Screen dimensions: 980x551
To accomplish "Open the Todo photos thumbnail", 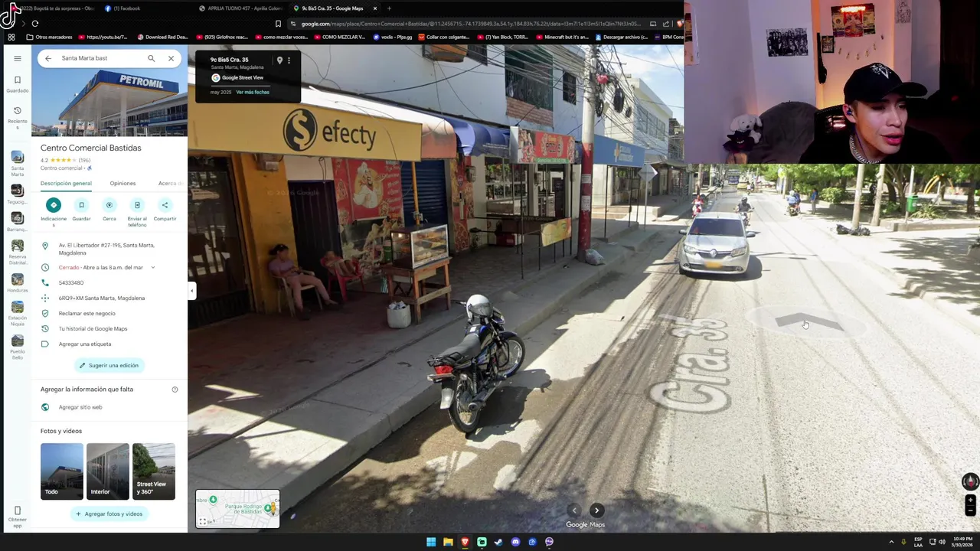I will (62, 471).
